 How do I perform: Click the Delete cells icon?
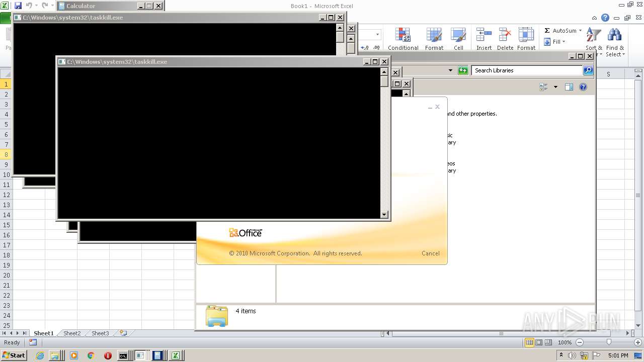click(x=505, y=35)
